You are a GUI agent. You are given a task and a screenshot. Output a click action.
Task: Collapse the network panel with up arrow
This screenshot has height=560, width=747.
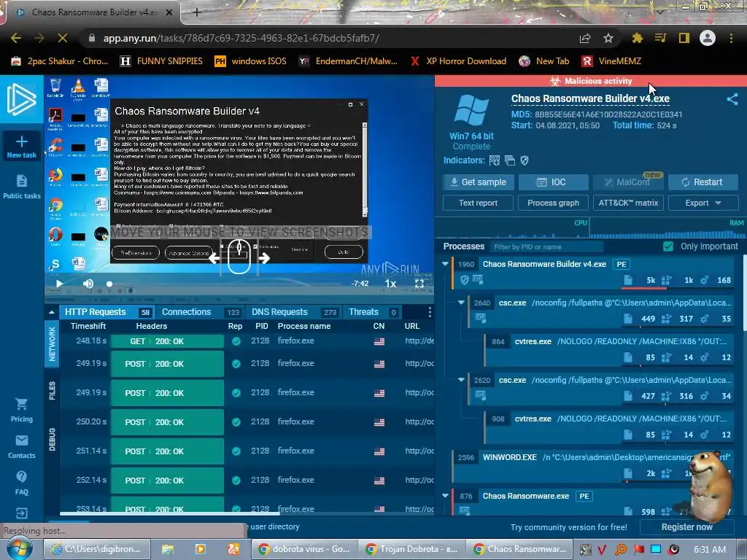[x=52, y=312]
